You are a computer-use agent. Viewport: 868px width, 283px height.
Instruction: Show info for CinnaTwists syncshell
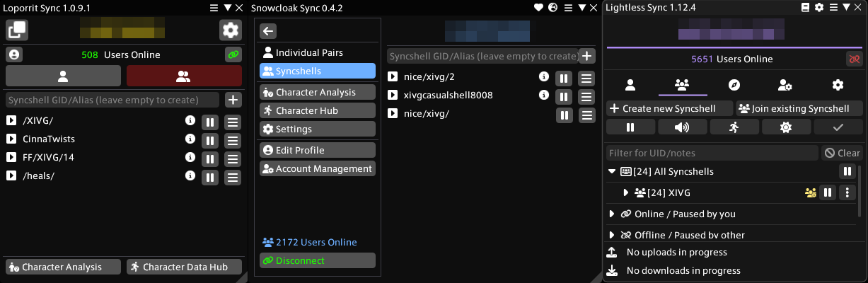click(190, 139)
